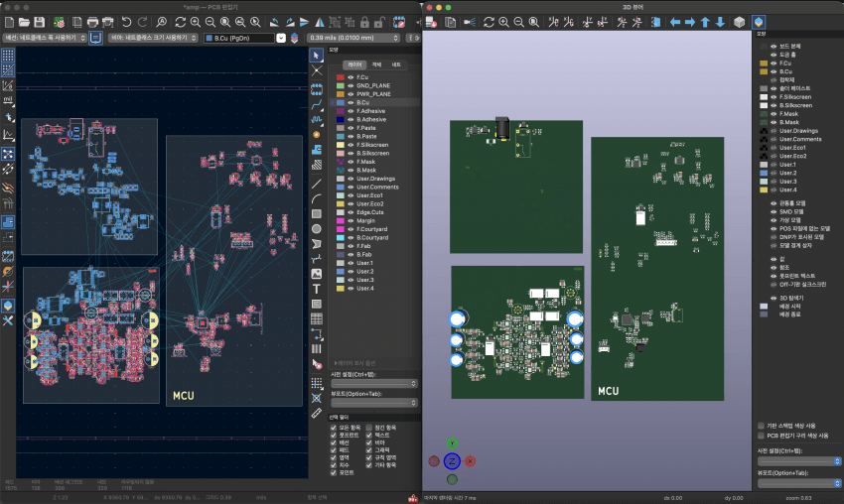
Task: Open a board file with folder icon
Action: click(24, 22)
